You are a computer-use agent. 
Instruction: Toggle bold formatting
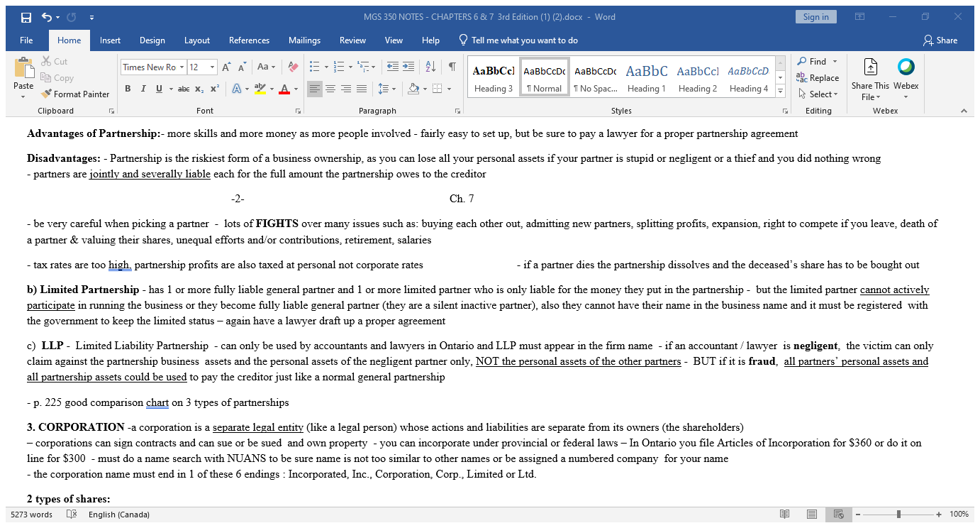(x=128, y=88)
